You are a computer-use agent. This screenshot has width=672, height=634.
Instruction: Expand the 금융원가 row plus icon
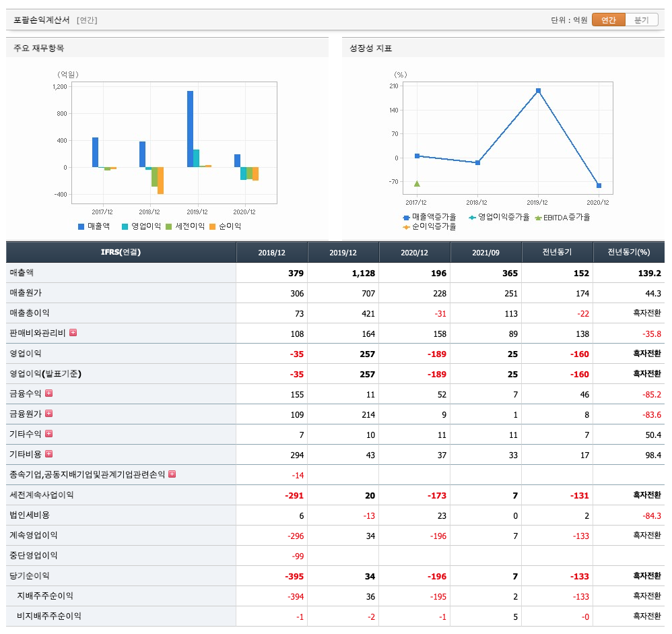(x=49, y=413)
